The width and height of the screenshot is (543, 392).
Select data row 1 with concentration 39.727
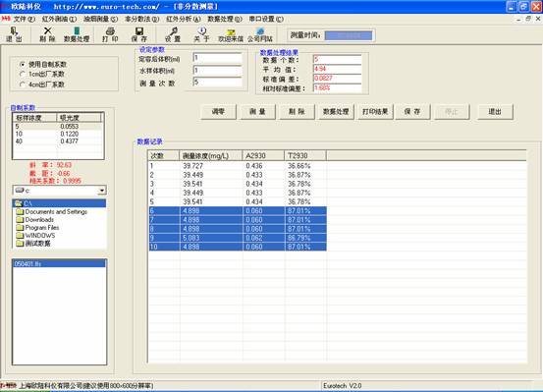click(238, 166)
